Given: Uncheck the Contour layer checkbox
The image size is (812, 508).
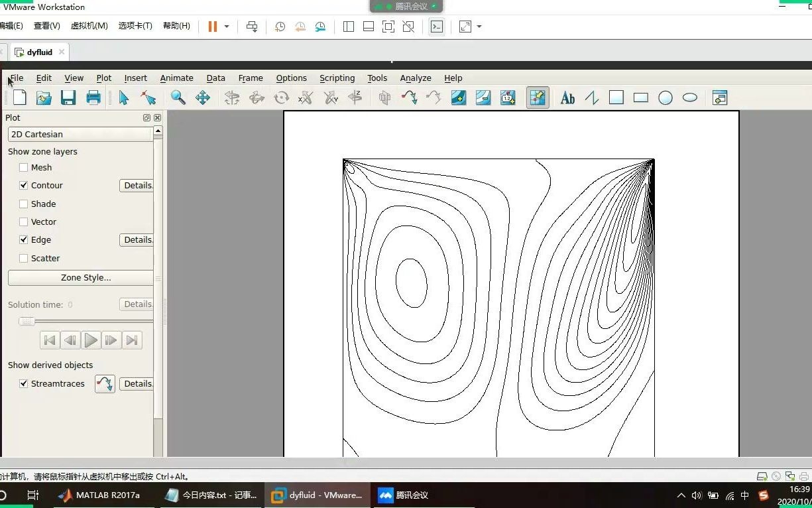Looking at the screenshot, I should 24,186.
